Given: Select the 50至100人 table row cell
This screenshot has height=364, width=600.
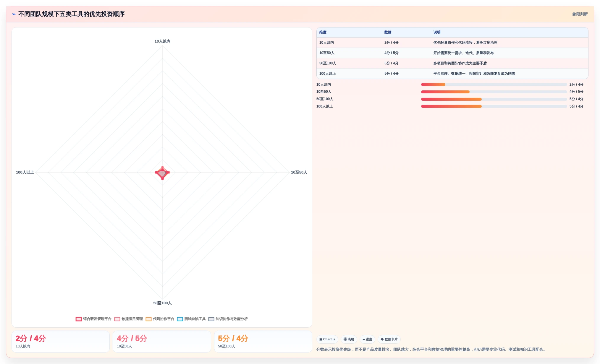Looking at the screenshot, I should 349,63.
